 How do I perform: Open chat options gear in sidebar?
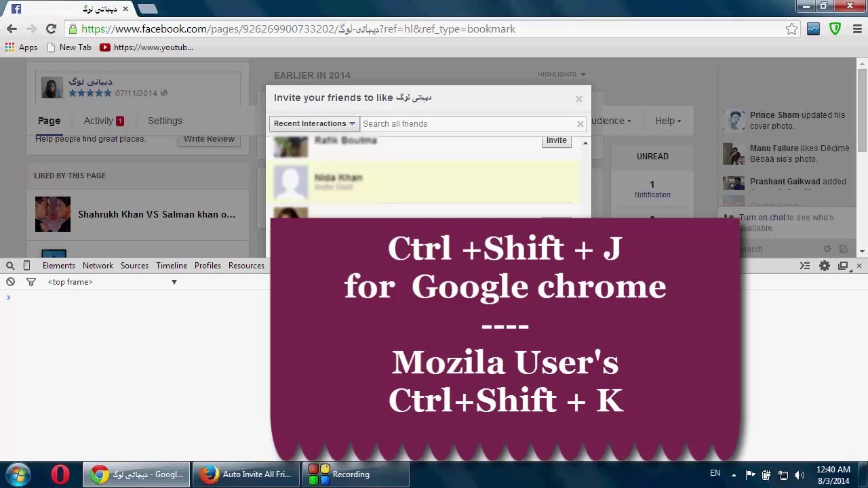(827, 249)
